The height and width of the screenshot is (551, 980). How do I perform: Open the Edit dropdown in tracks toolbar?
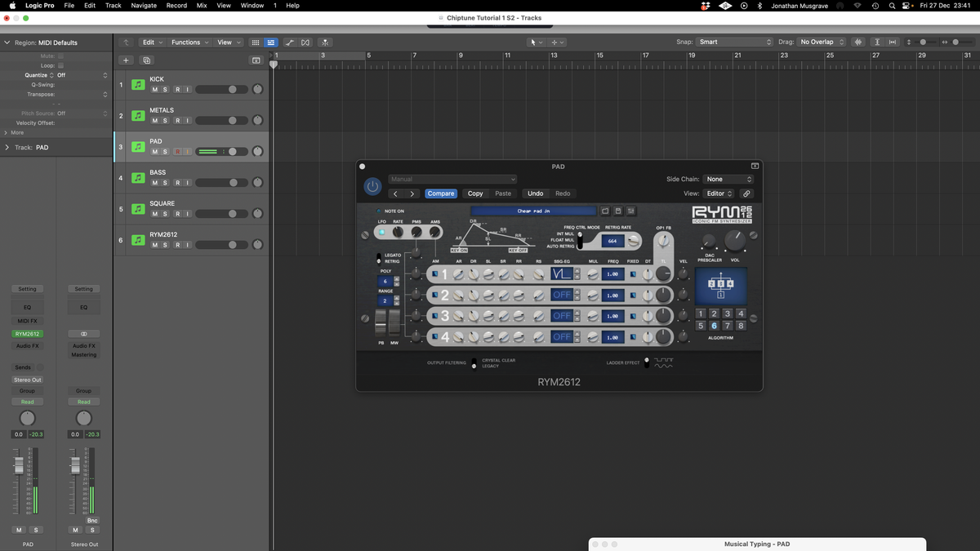pos(151,42)
